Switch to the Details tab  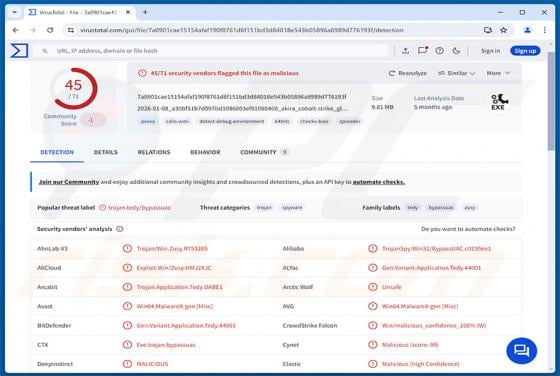click(x=105, y=152)
